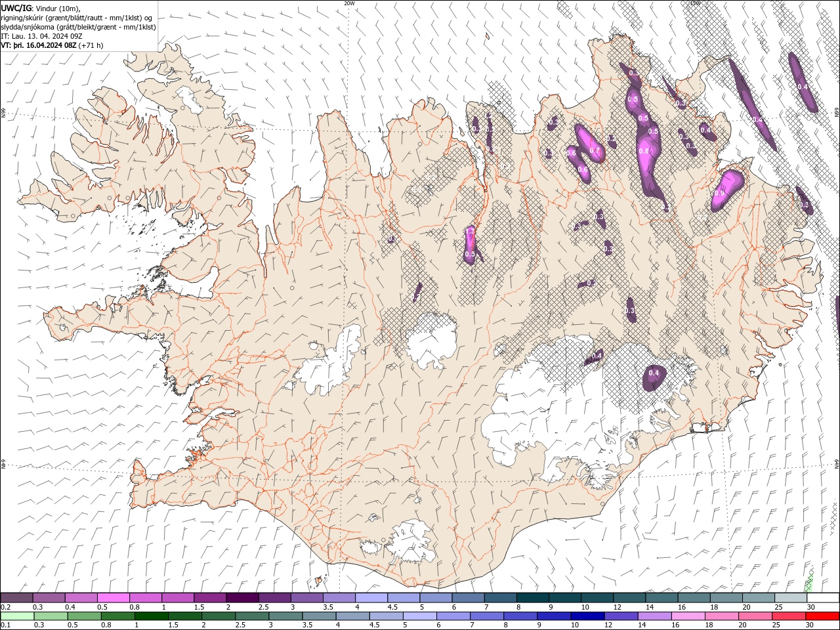Click the dark teal 8 snow legend swatch
840x630 pixels.
point(532,598)
